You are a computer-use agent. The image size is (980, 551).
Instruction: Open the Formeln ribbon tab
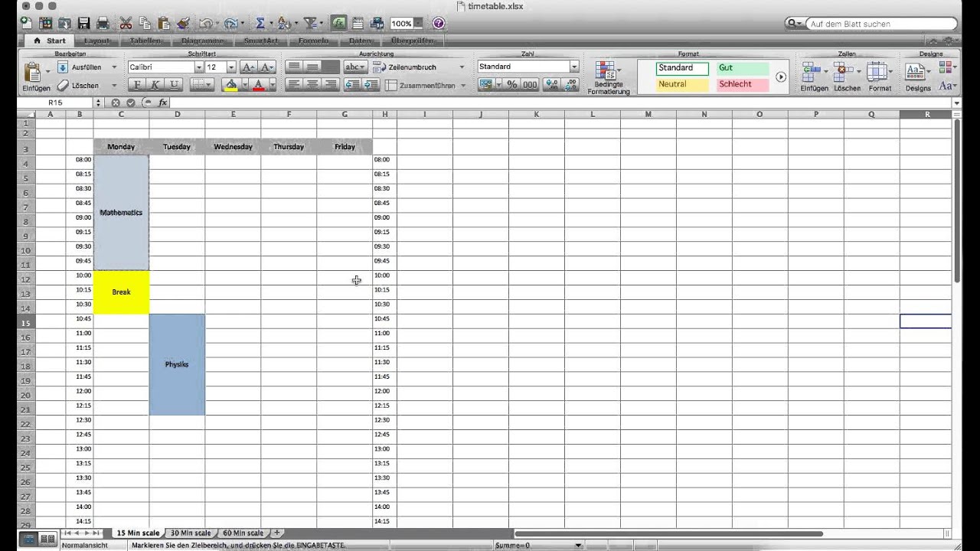point(314,41)
